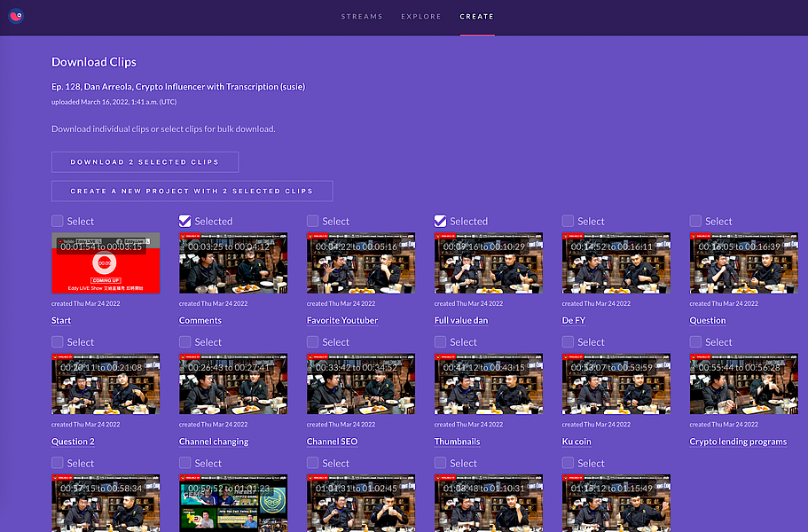Open the Question clip link
The height and width of the screenshot is (532, 808).
708,320
